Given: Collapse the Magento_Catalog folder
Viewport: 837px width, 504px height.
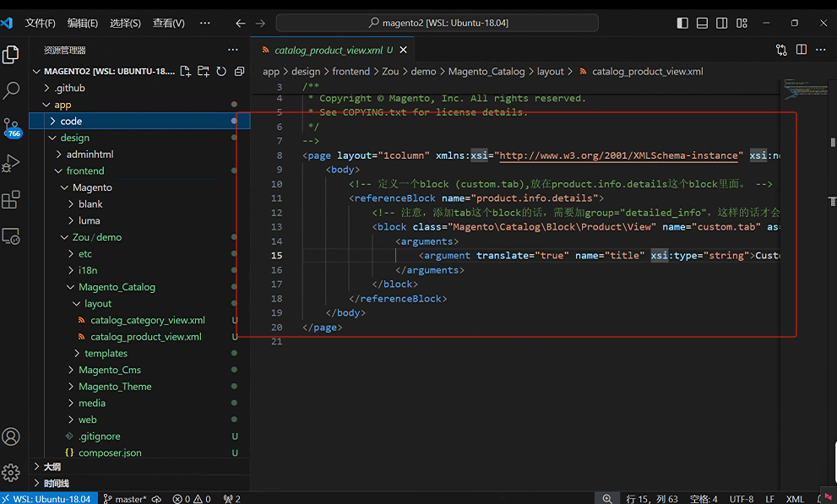Looking at the screenshot, I should [x=117, y=287].
